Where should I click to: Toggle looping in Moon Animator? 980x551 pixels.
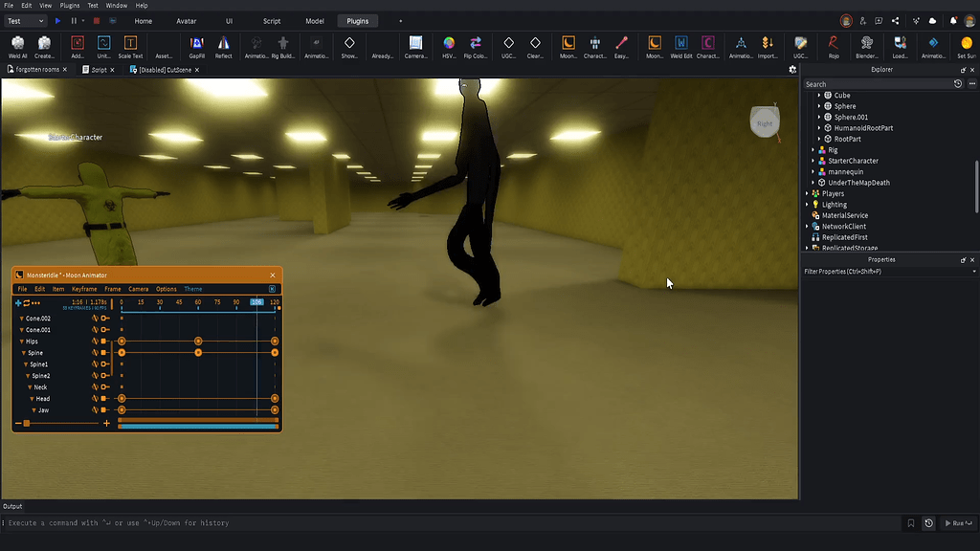(27, 303)
